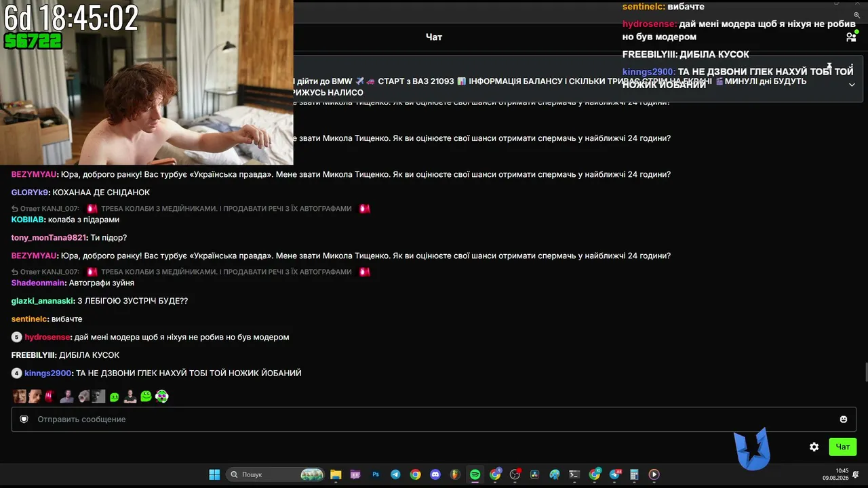Click username hydrosense in main chat list

[x=47, y=338]
